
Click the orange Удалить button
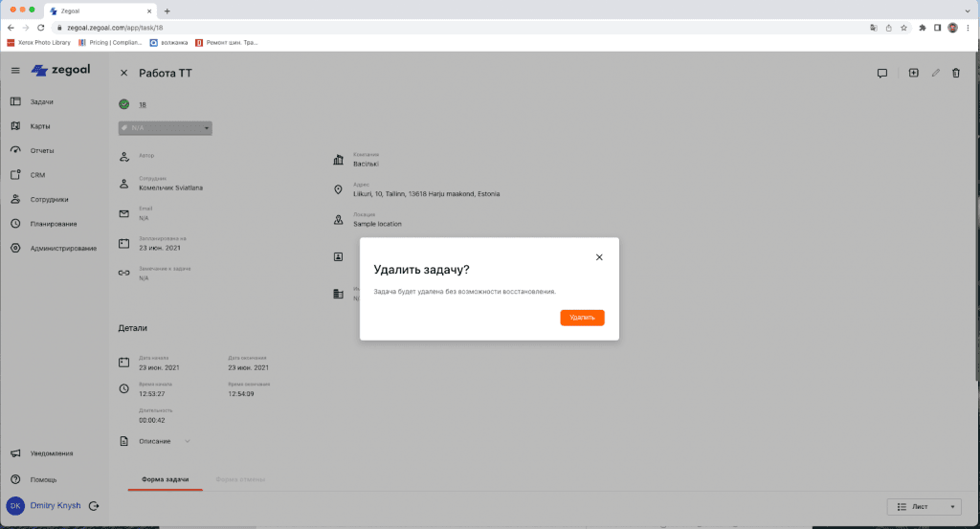click(582, 318)
